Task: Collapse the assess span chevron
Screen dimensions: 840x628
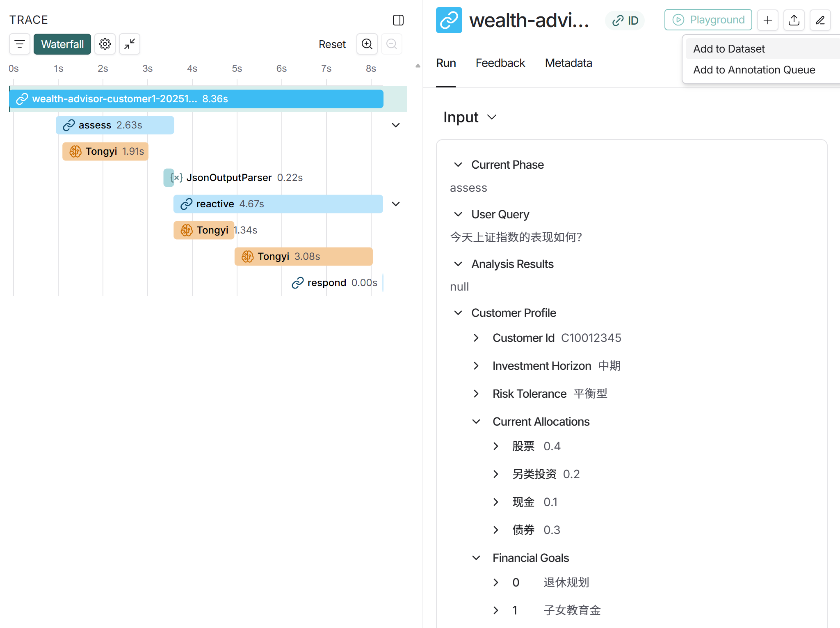Action: pos(396,125)
